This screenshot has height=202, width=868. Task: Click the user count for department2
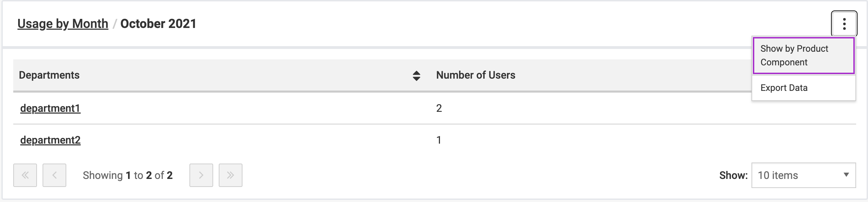coord(439,140)
